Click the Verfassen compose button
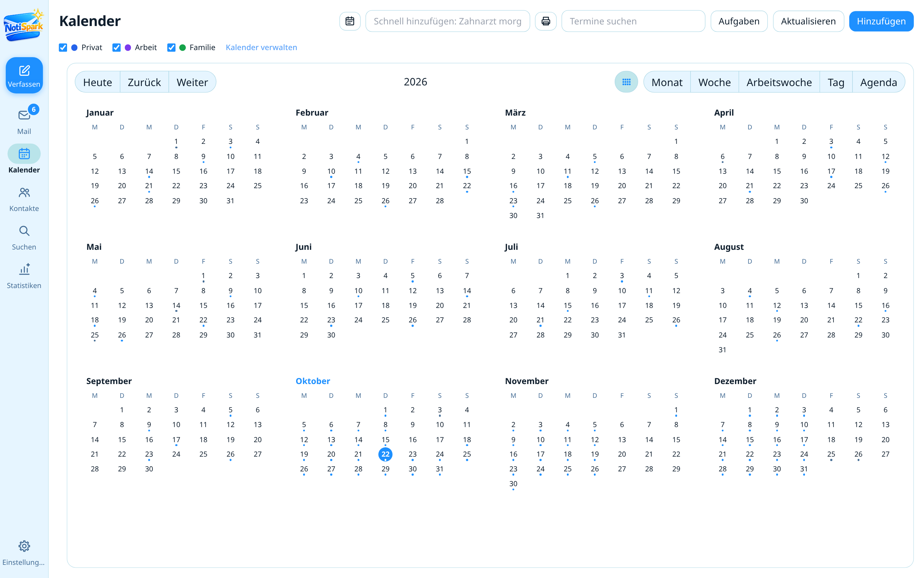 pyautogui.click(x=24, y=75)
